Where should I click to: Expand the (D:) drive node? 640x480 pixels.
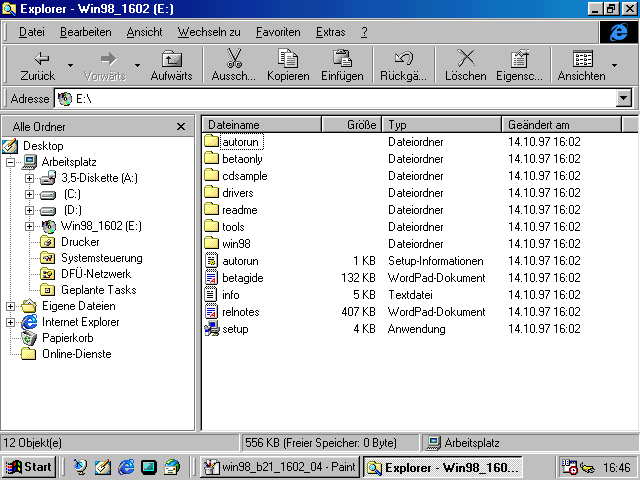[x=29, y=210]
